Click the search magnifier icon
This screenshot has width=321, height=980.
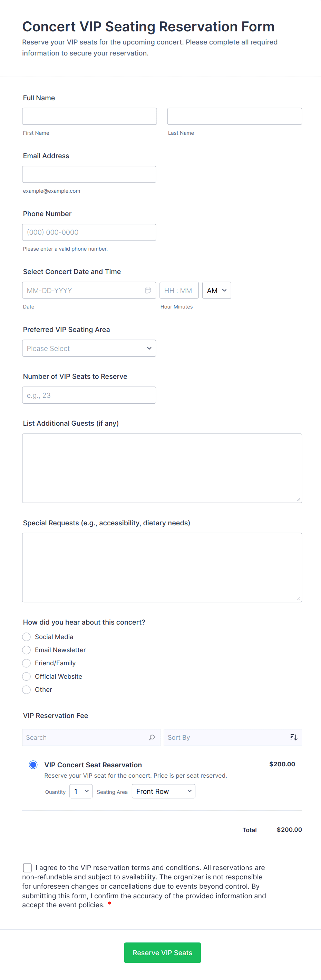click(x=152, y=737)
